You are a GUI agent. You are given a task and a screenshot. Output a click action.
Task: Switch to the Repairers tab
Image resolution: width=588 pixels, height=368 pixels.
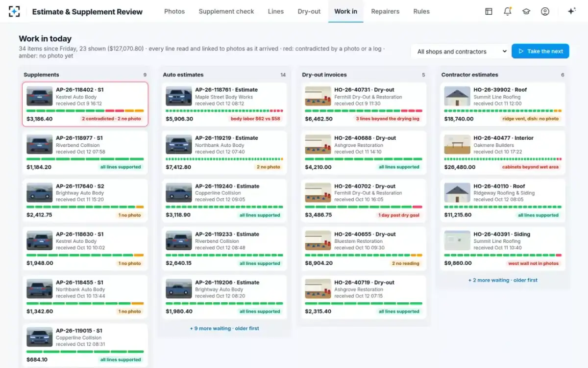[x=385, y=11]
